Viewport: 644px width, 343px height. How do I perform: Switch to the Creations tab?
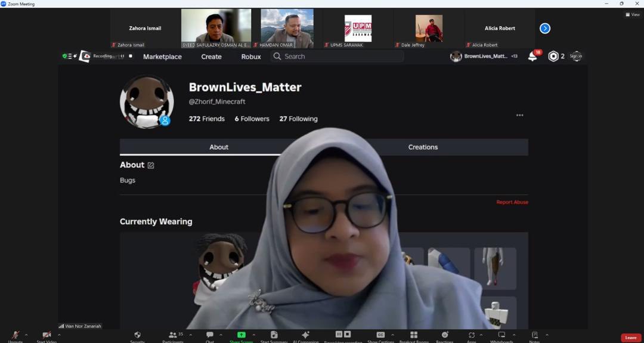423,147
